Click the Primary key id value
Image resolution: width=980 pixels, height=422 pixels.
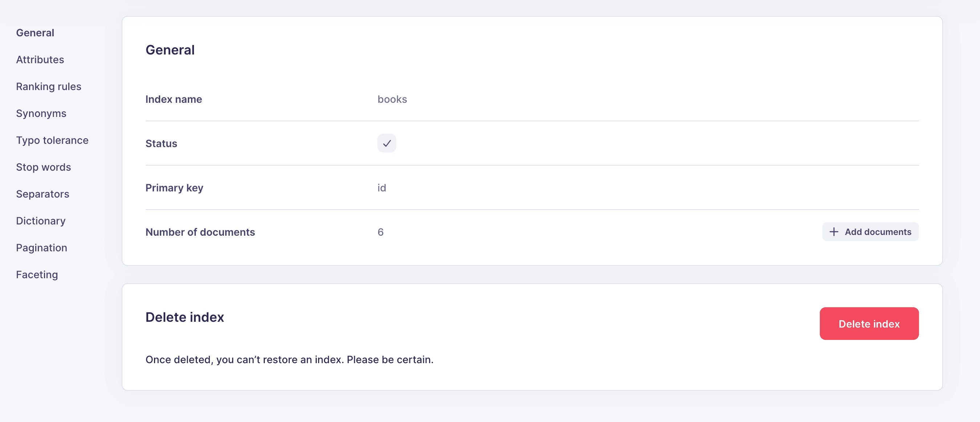381,187
